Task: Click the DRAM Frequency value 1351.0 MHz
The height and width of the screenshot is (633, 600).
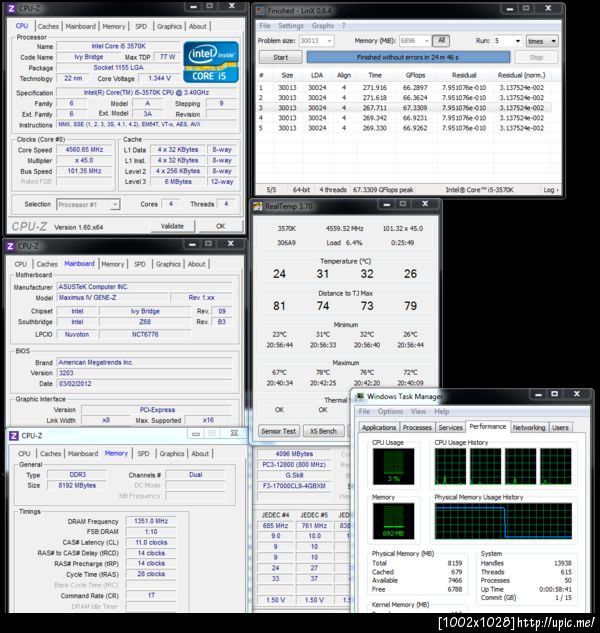Action: [x=151, y=521]
